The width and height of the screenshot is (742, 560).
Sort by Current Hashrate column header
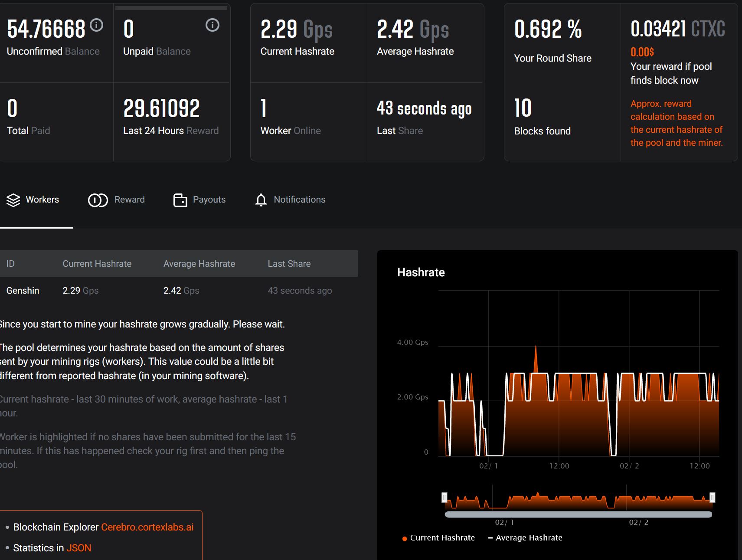click(x=97, y=264)
